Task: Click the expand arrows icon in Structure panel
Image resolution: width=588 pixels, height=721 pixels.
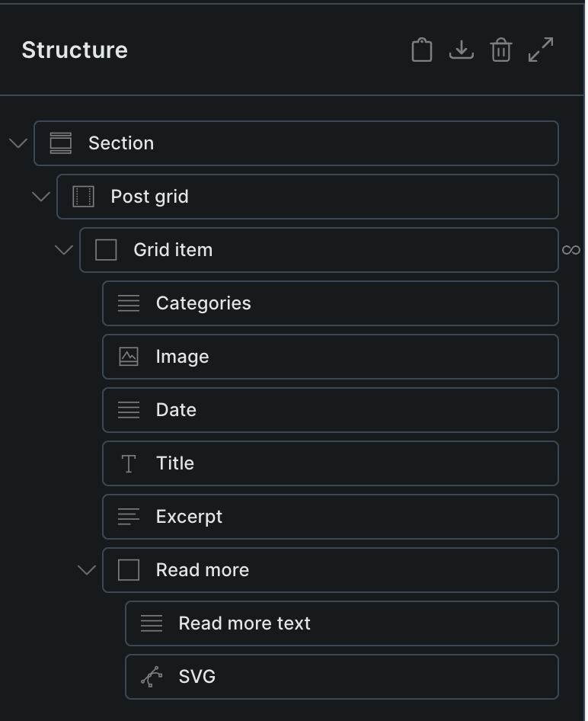Action: point(541,50)
